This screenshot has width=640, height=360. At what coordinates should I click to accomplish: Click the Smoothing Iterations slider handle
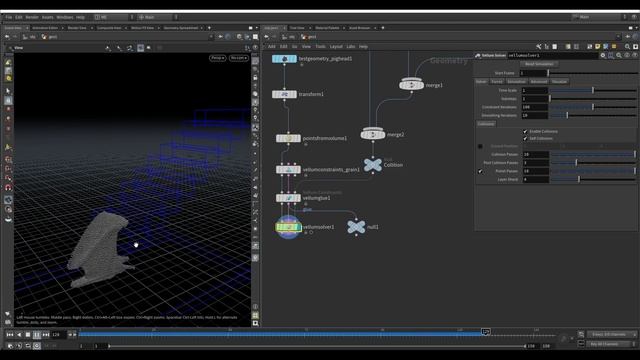pos(567,116)
